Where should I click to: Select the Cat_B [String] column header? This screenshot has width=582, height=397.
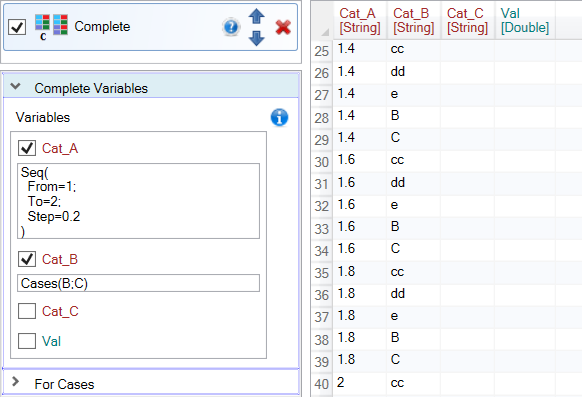point(413,20)
